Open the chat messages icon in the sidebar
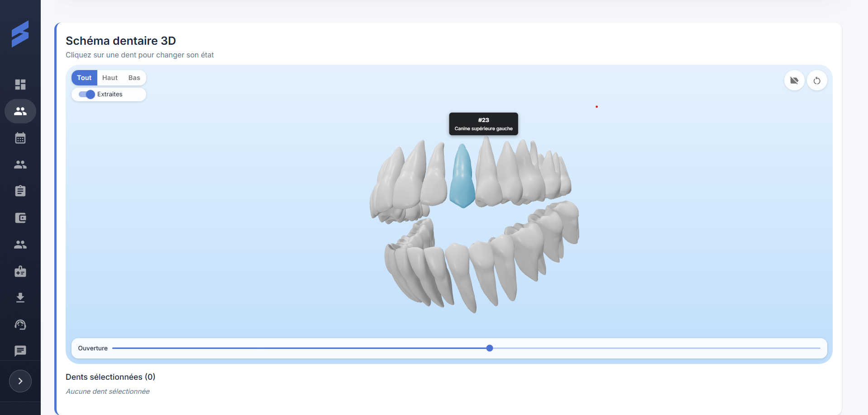 pyautogui.click(x=20, y=351)
